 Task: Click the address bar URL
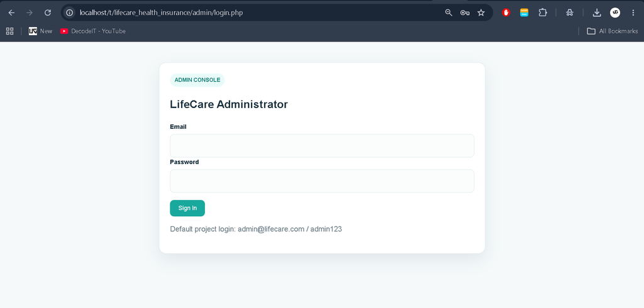pos(162,13)
